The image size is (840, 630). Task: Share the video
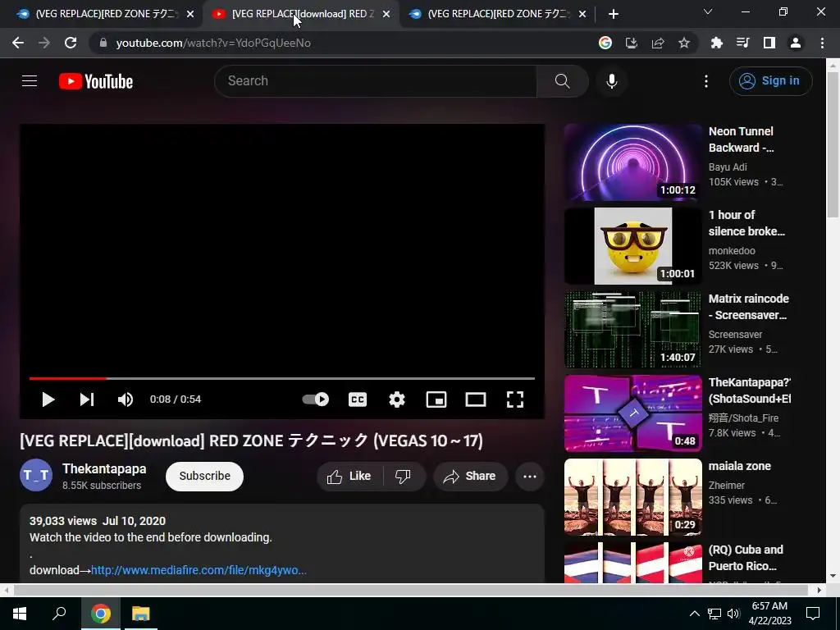[x=470, y=477]
